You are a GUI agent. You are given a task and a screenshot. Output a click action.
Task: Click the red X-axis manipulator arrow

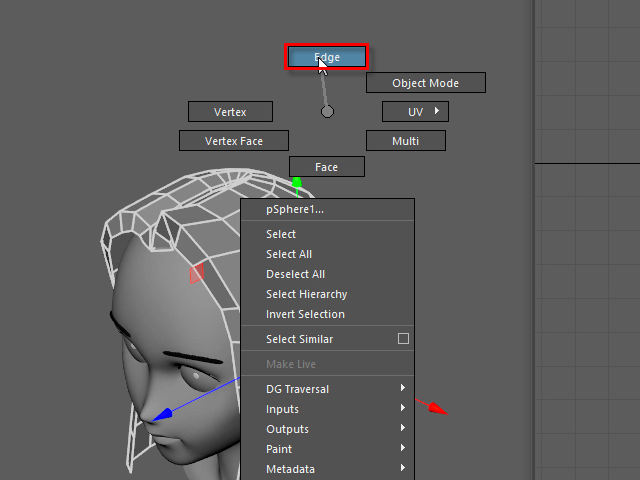coord(437,408)
